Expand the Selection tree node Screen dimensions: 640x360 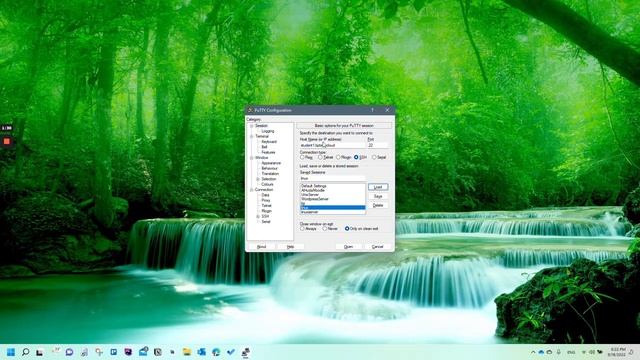[x=258, y=179]
